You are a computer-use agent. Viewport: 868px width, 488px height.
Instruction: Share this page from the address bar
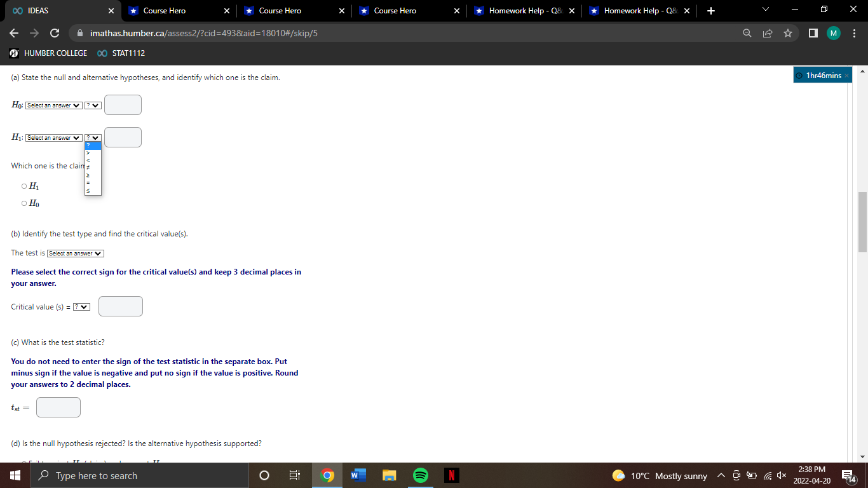[767, 33]
